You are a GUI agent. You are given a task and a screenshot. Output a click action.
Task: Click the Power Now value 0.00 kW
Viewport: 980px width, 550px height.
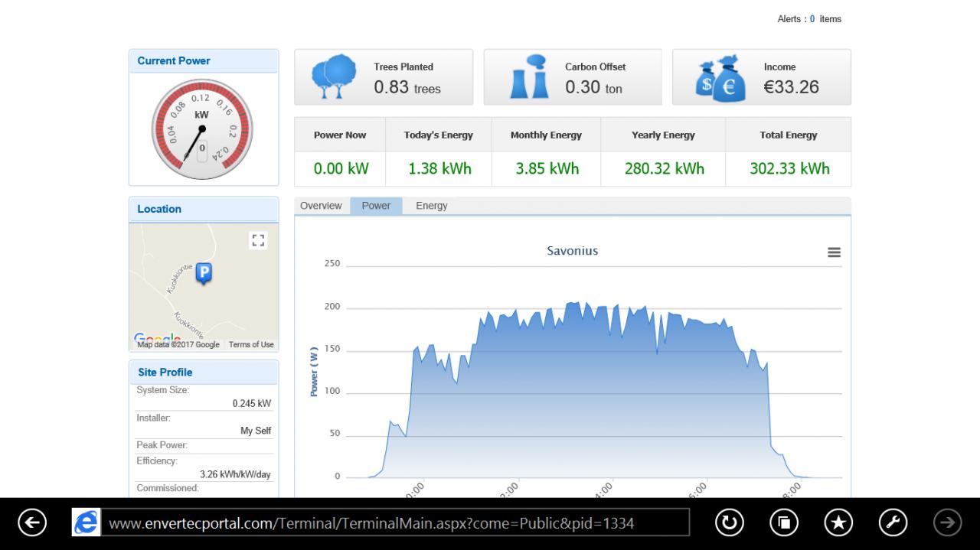pyautogui.click(x=341, y=169)
